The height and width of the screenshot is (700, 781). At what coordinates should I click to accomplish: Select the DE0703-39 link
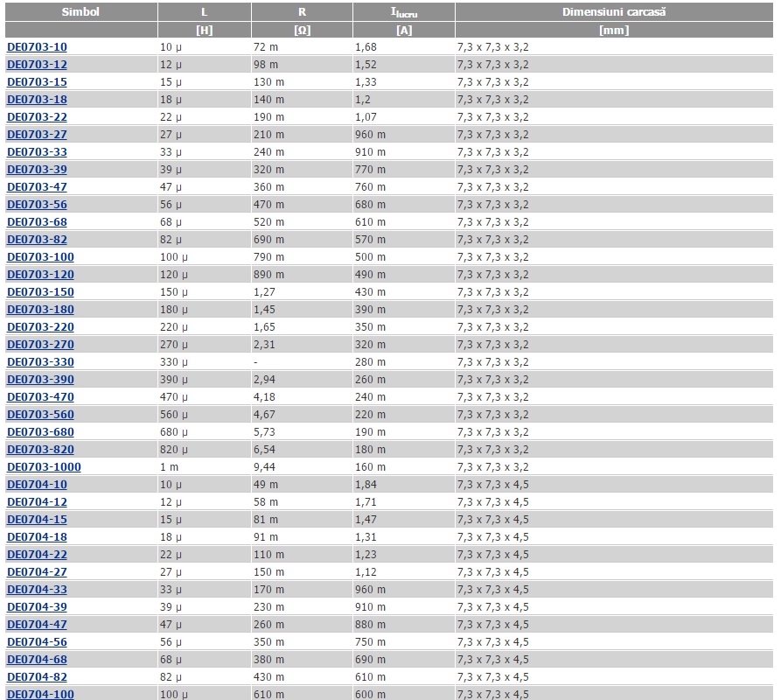pos(37,170)
